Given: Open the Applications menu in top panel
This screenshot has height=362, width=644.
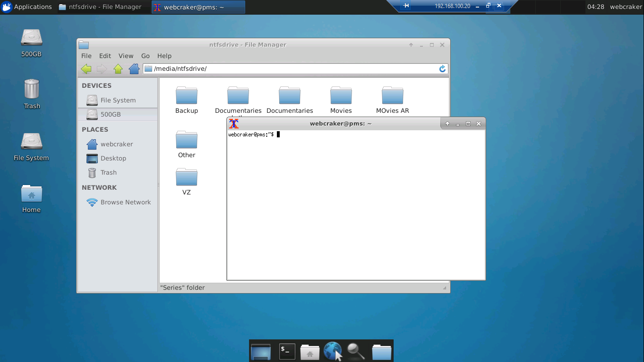Looking at the screenshot, I should pos(27,7).
